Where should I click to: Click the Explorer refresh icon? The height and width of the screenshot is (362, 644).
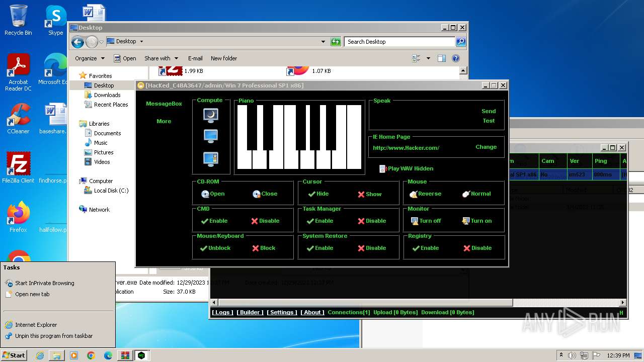point(336,42)
